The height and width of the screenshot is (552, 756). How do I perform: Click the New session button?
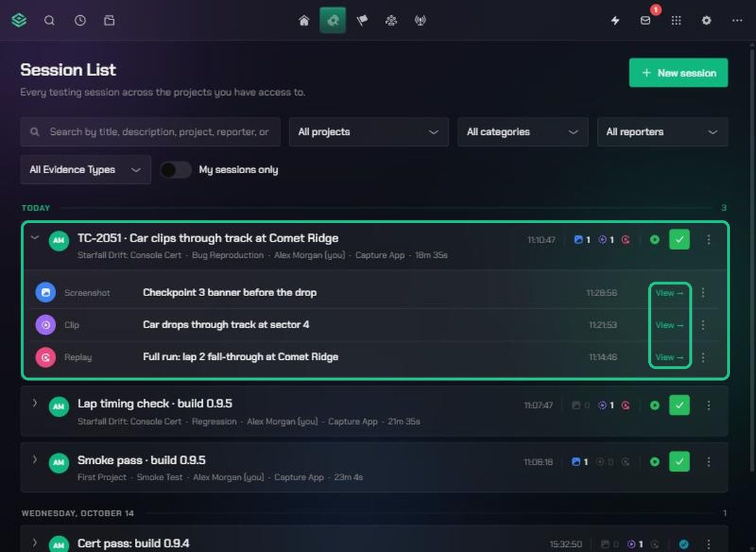click(x=679, y=72)
